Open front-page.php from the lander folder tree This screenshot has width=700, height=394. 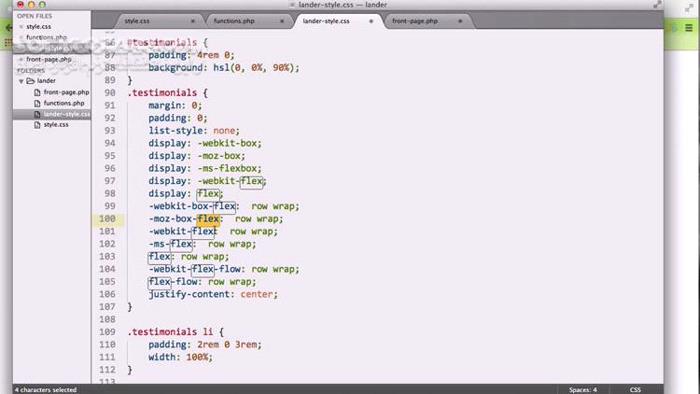click(x=66, y=92)
